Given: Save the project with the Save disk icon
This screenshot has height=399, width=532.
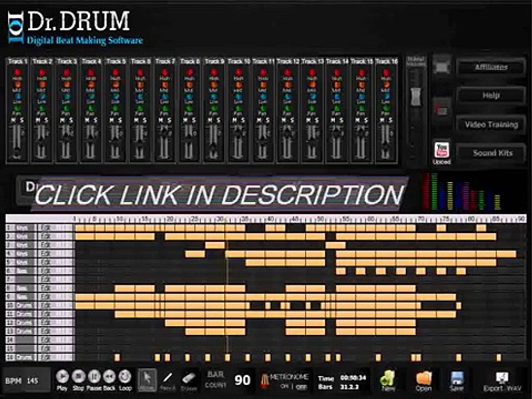Looking at the screenshot, I should tap(457, 380).
